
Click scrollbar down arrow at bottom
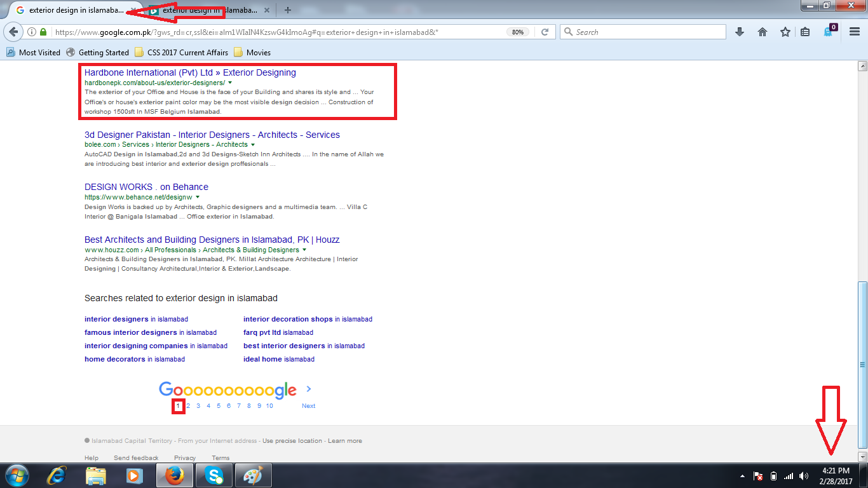point(862,457)
